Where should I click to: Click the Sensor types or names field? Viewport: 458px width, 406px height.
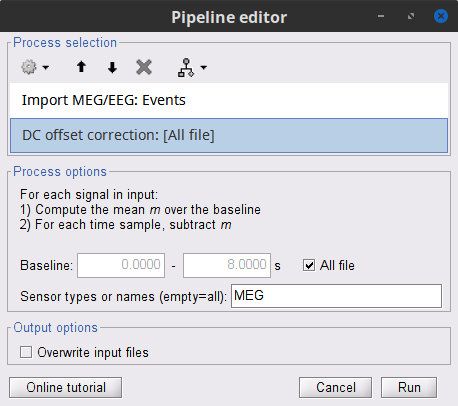pos(336,296)
